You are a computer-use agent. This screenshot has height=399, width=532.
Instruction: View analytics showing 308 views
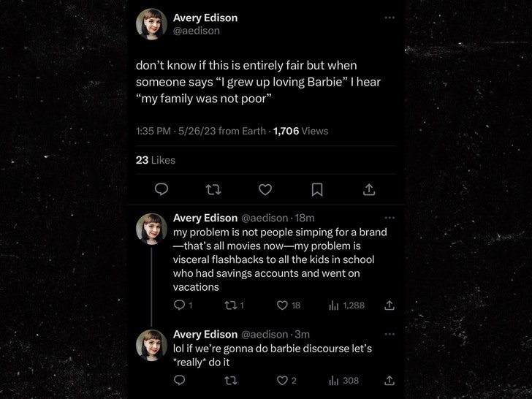pyautogui.click(x=333, y=380)
